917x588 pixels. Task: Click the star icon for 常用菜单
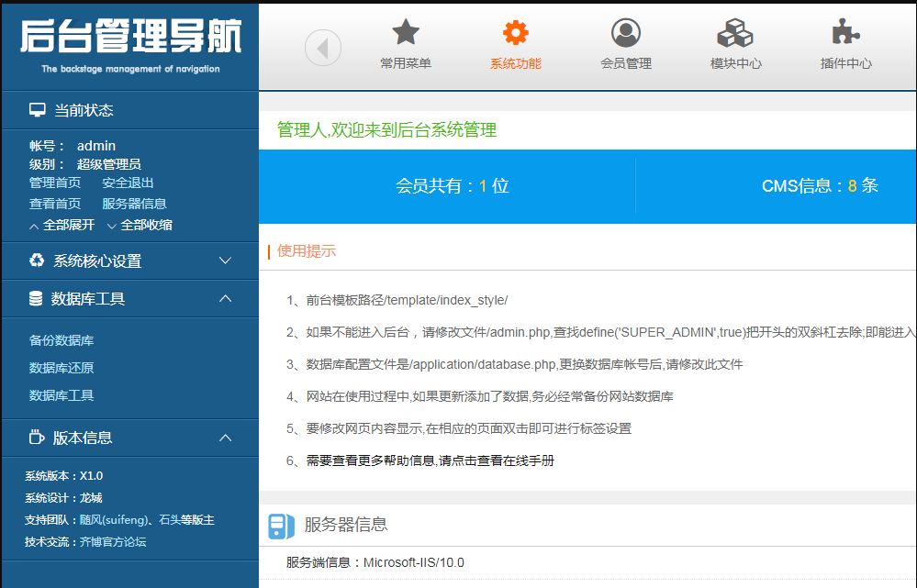tap(406, 32)
